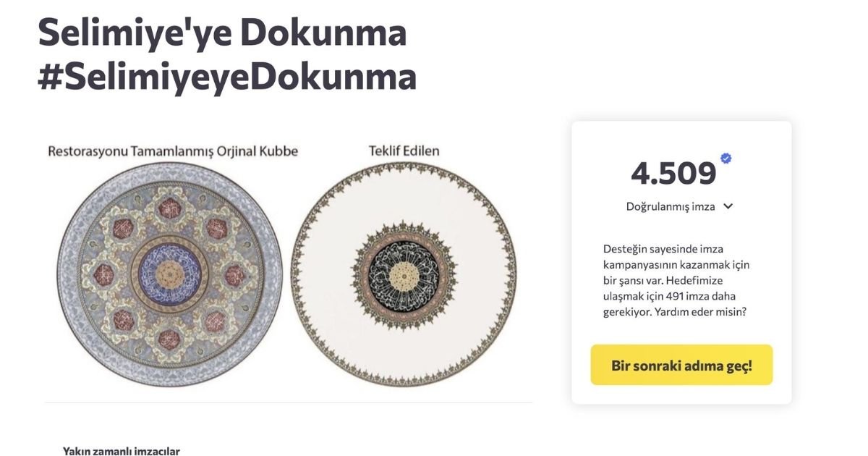
Task: Collapse the verified signature count menu
Action: [x=728, y=206]
